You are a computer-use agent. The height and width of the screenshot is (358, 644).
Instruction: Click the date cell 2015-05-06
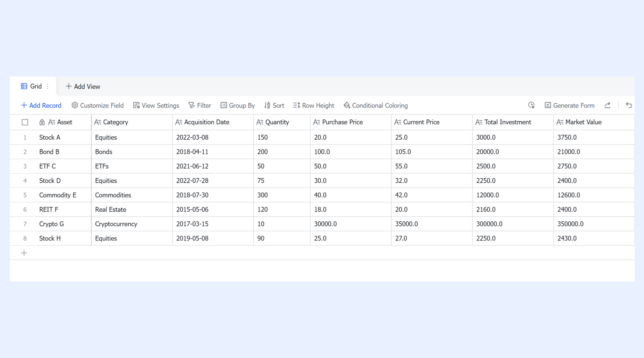point(213,209)
